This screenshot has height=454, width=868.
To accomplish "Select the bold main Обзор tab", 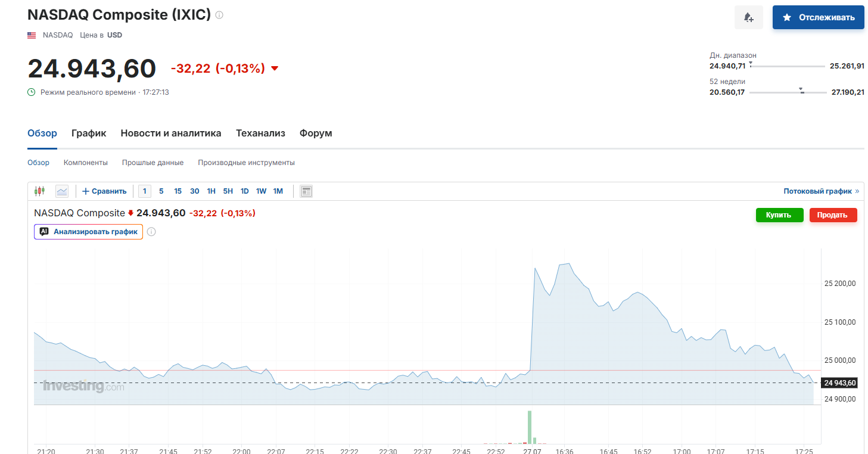I will 42,133.
